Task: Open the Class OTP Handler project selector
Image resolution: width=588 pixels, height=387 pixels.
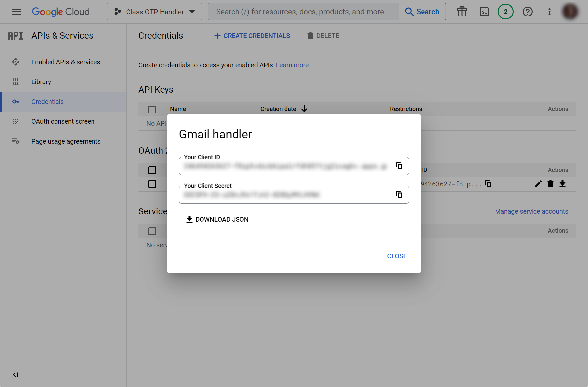Action: 154,12
